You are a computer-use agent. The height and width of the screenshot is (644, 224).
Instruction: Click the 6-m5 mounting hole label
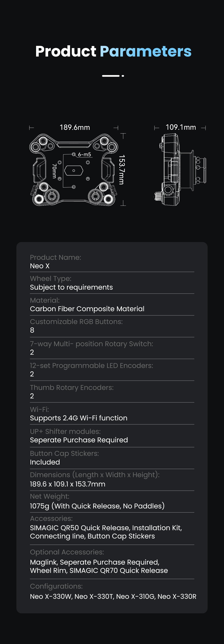coord(84,155)
